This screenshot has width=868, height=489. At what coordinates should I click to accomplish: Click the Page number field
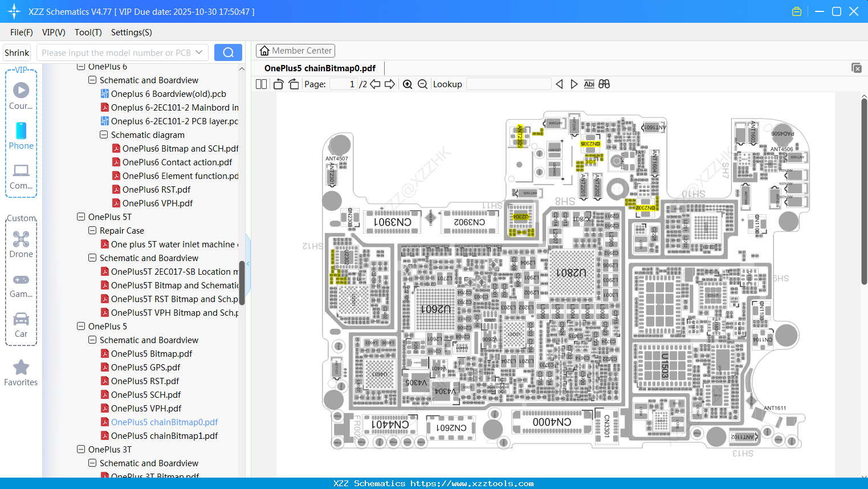click(344, 84)
